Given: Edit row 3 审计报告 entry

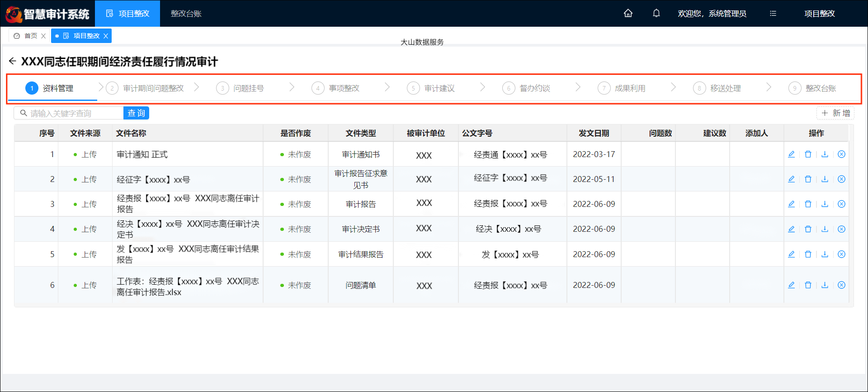Looking at the screenshot, I should point(792,204).
